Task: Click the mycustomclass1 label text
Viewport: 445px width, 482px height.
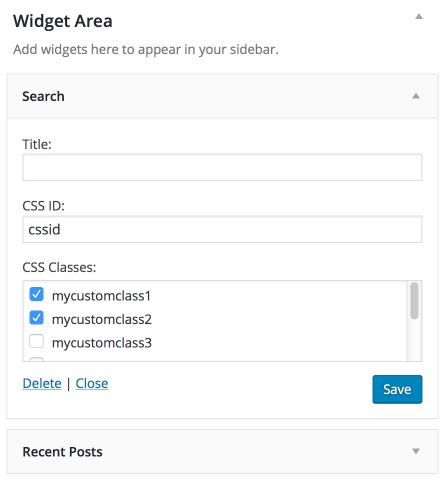Action: point(101,296)
